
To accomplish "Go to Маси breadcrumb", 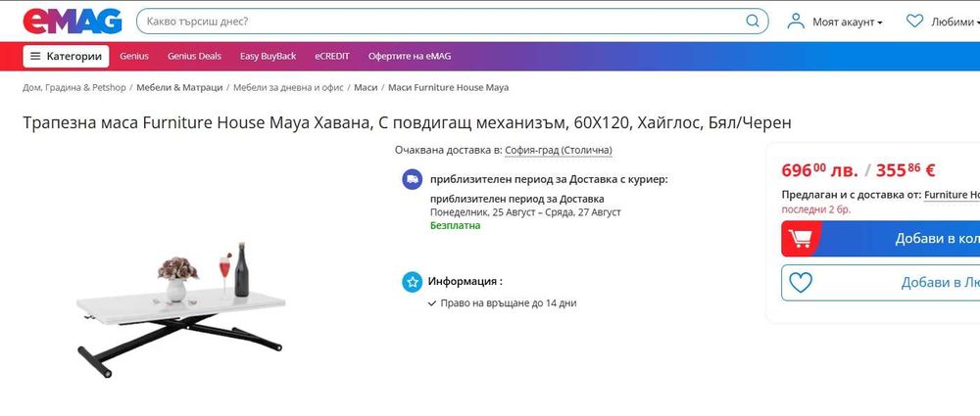I will pyautogui.click(x=366, y=87).
